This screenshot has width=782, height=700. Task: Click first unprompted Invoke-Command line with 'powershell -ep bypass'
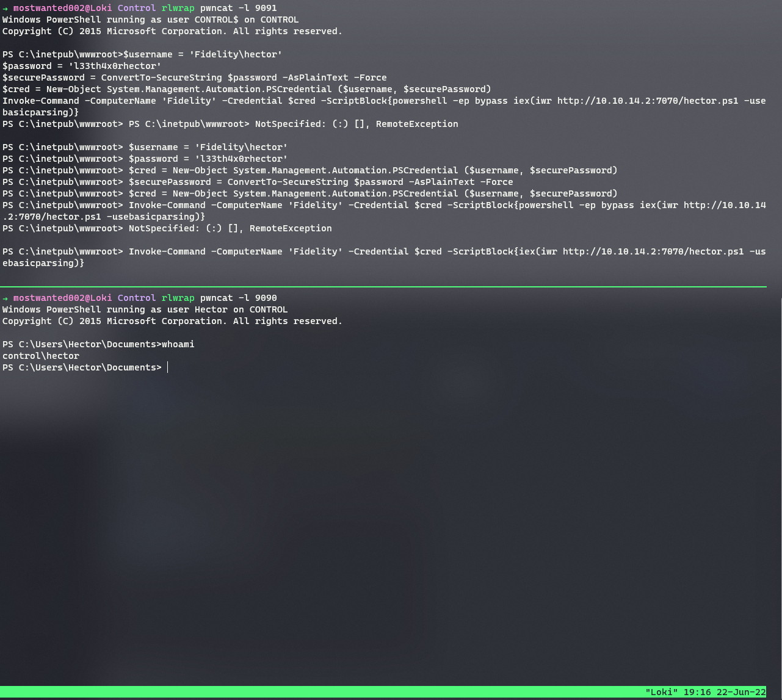[x=384, y=101]
